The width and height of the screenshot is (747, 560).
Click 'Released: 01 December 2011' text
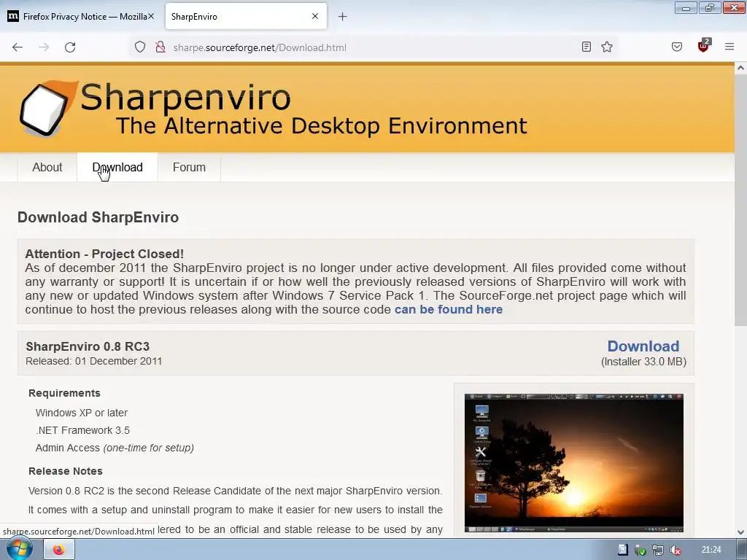point(94,361)
